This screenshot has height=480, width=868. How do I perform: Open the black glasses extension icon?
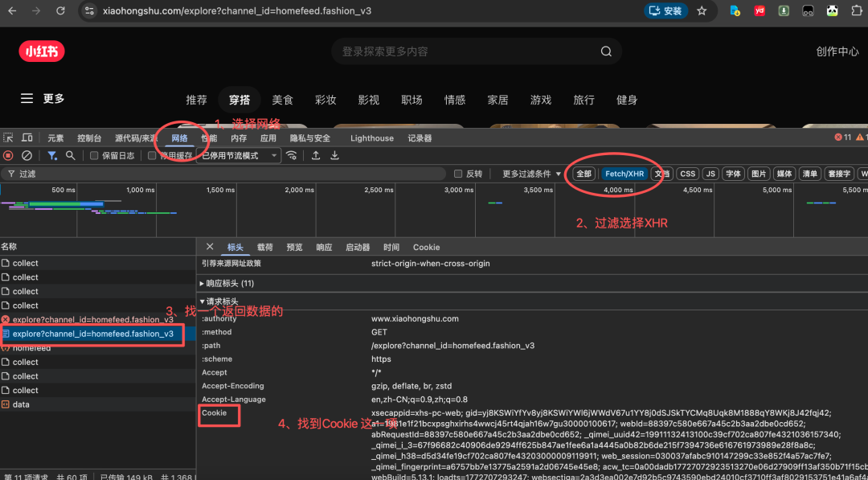[809, 10]
